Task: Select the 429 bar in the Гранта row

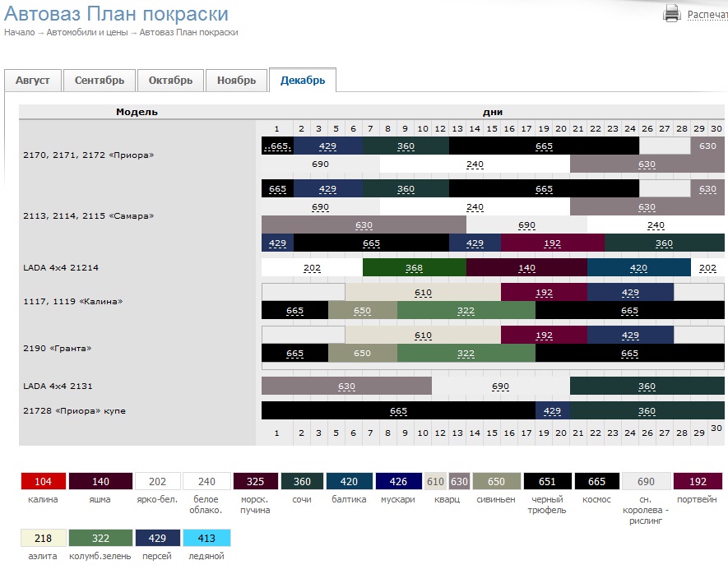Action: point(630,335)
